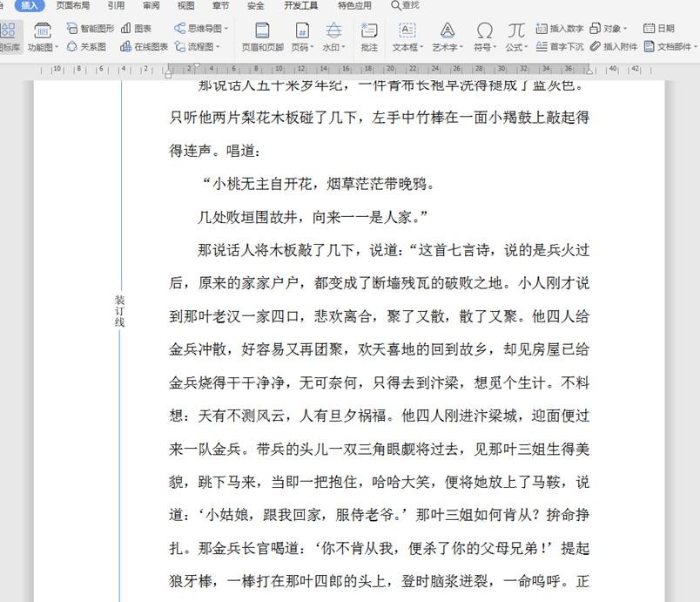
Task: Click the horizontal ruler's left indent marker
Action: [169, 73]
